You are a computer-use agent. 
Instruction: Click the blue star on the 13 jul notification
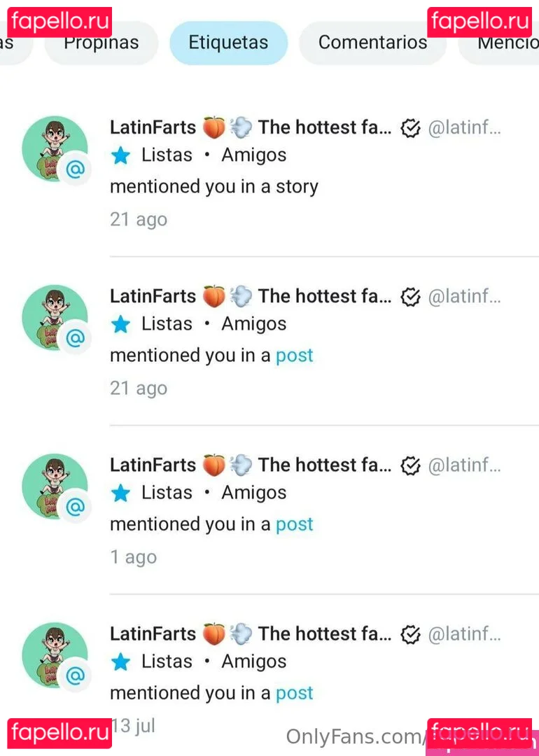click(121, 661)
